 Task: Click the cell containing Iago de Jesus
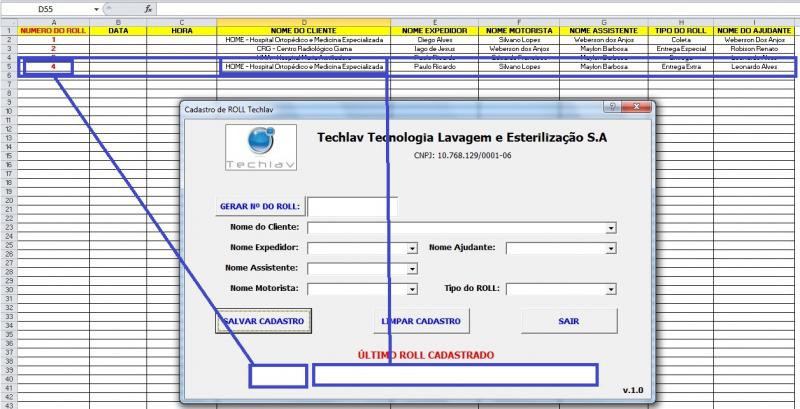pos(435,48)
